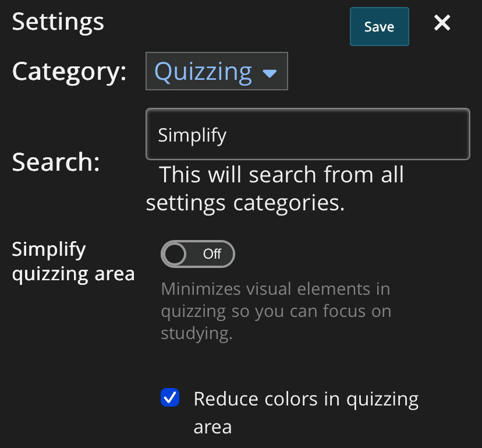Click the 'Search:' label
482x448 pixels.
point(56,162)
